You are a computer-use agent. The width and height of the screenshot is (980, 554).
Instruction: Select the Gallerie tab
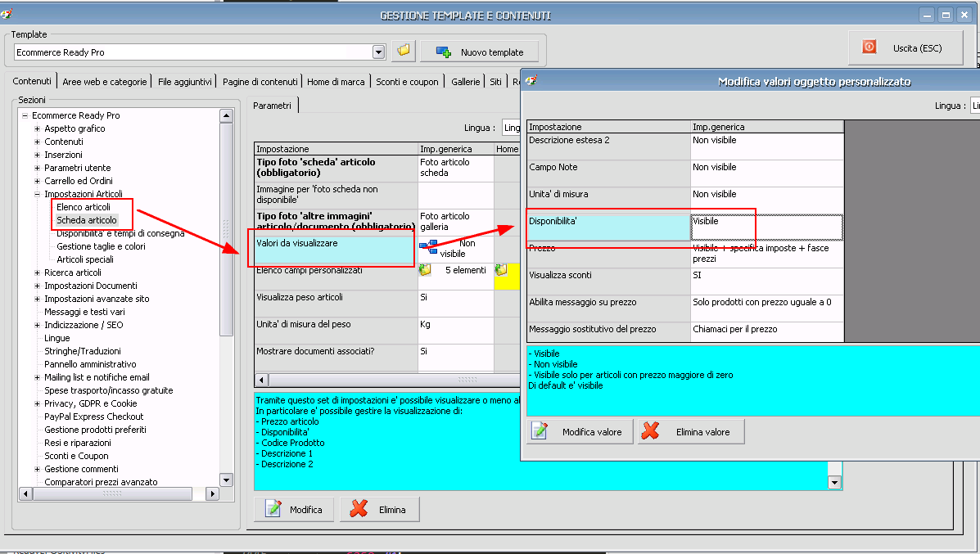(x=466, y=82)
